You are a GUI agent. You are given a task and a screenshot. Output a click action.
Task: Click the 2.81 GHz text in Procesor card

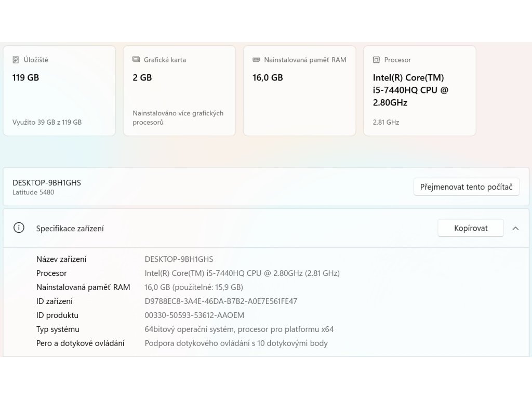pos(385,123)
